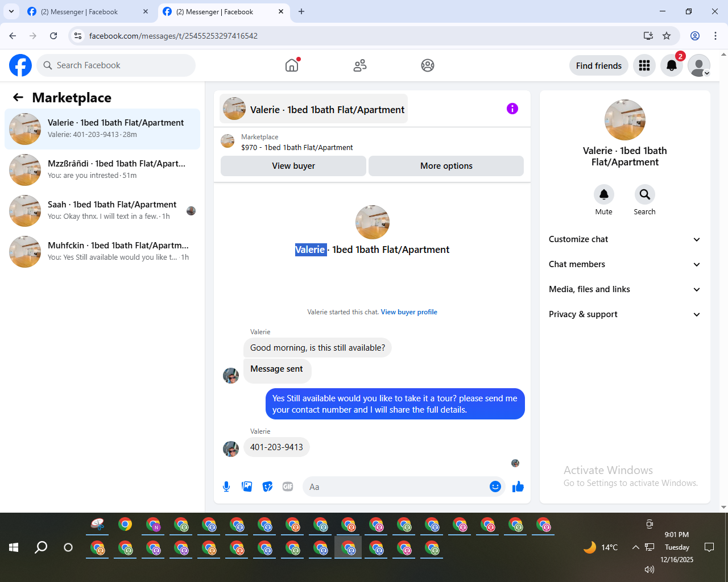Viewport: 728px width, 582px height.
Task: Open Chrome profile icon in the toolbar
Action: click(x=695, y=36)
